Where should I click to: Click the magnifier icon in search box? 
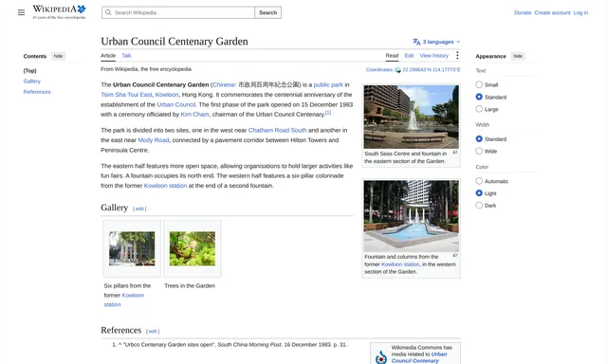pyautogui.click(x=108, y=12)
